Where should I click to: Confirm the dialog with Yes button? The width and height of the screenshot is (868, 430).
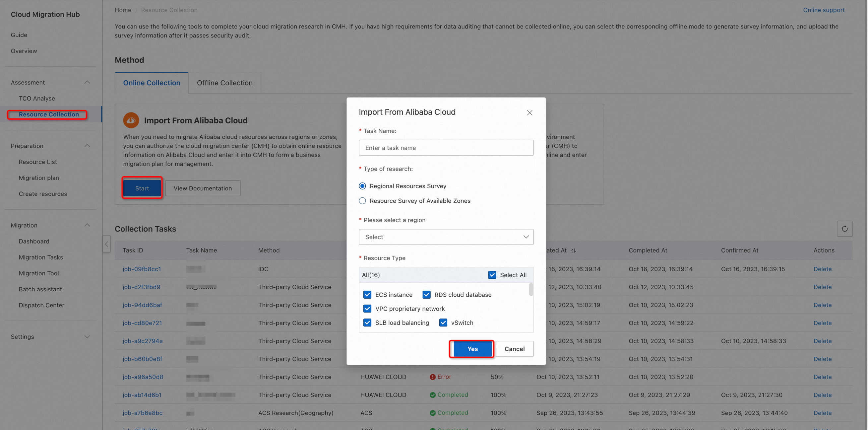pos(472,349)
